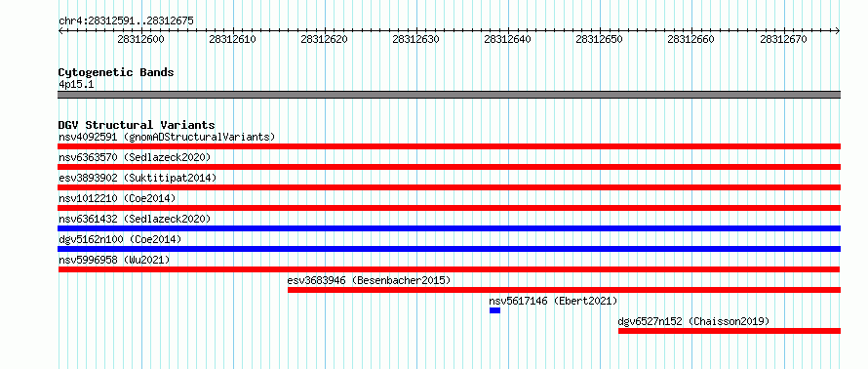
Task: Open the nsv5996958 (Wu2021) label
Action: (114, 260)
